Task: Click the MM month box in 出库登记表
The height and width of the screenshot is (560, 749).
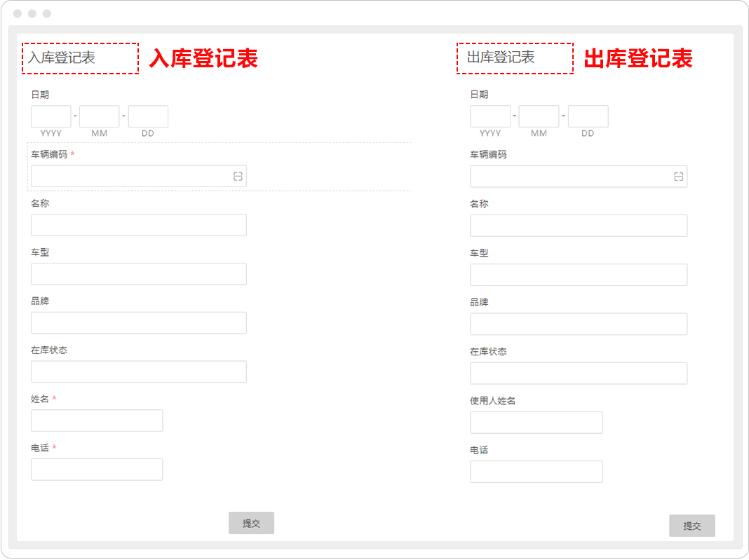Action: pyautogui.click(x=539, y=116)
